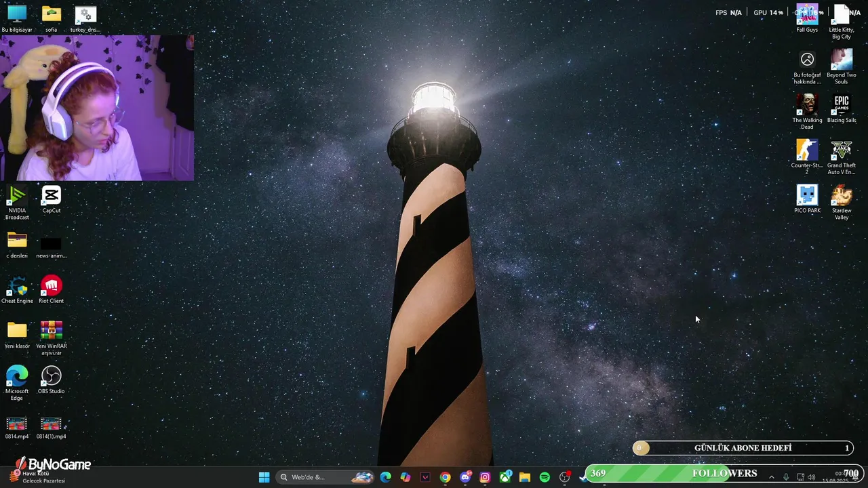Launch OBS Studio desktop shortcut

(x=52, y=380)
